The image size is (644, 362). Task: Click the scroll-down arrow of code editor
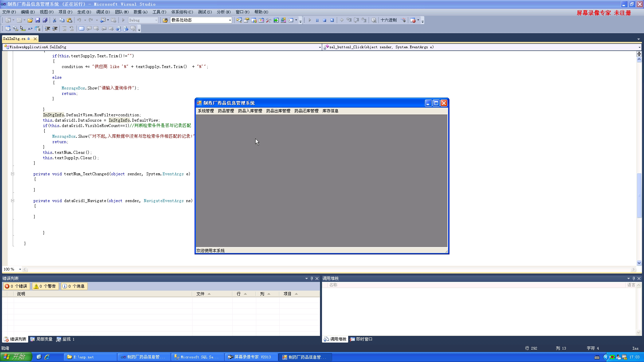pos(639,263)
